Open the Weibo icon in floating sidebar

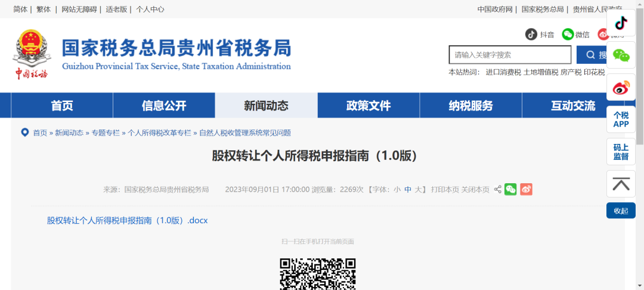tap(621, 88)
